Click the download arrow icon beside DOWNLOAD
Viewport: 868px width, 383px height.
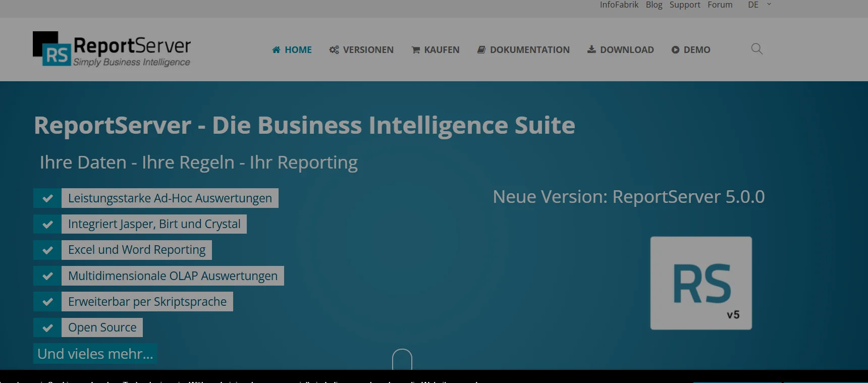point(591,49)
